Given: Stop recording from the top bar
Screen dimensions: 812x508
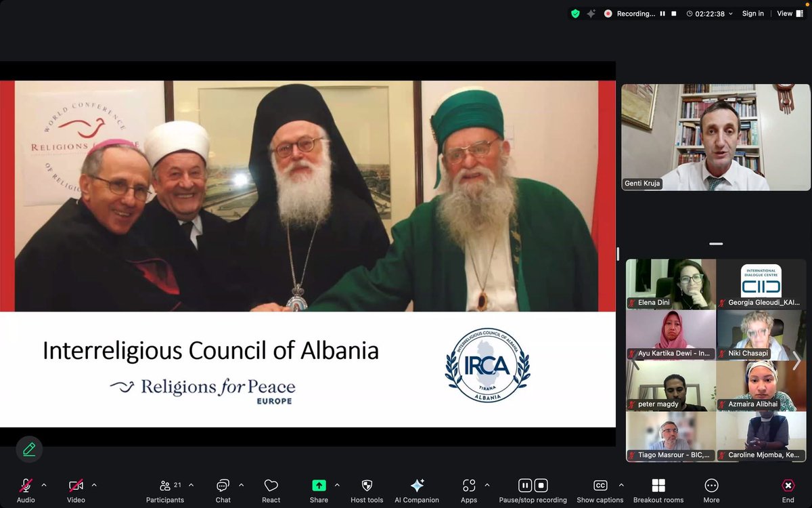Looking at the screenshot, I should coord(675,14).
